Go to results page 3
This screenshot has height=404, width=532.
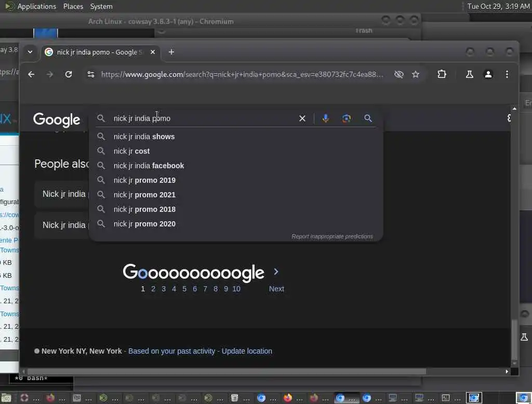click(164, 289)
